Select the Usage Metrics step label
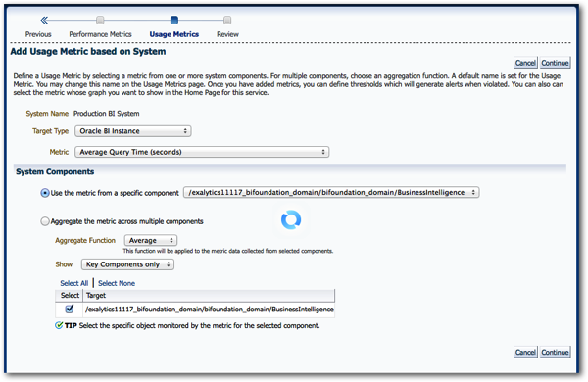The width and height of the screenshot is (588, 382). coord(174,34)
